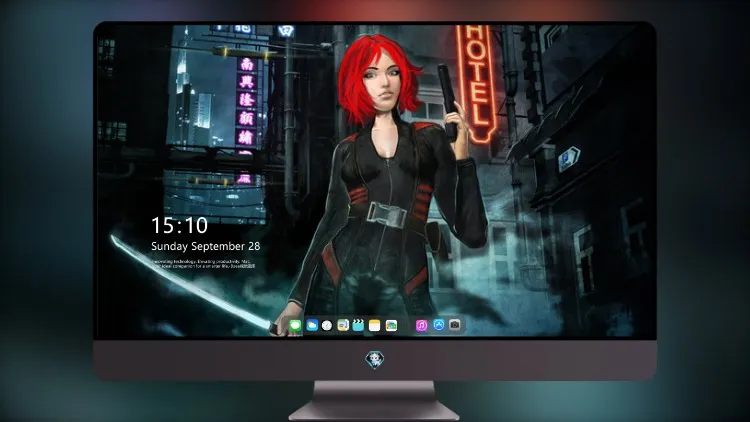Launch the clapperboard video app in dock
This screenshot has height=422, width=750.
click(x=358, y=325)
